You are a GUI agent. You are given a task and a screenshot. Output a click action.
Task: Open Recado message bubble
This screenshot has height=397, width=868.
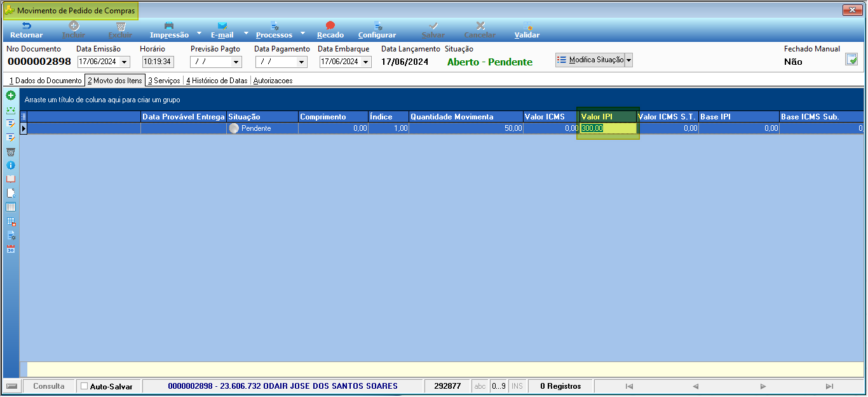330,30
